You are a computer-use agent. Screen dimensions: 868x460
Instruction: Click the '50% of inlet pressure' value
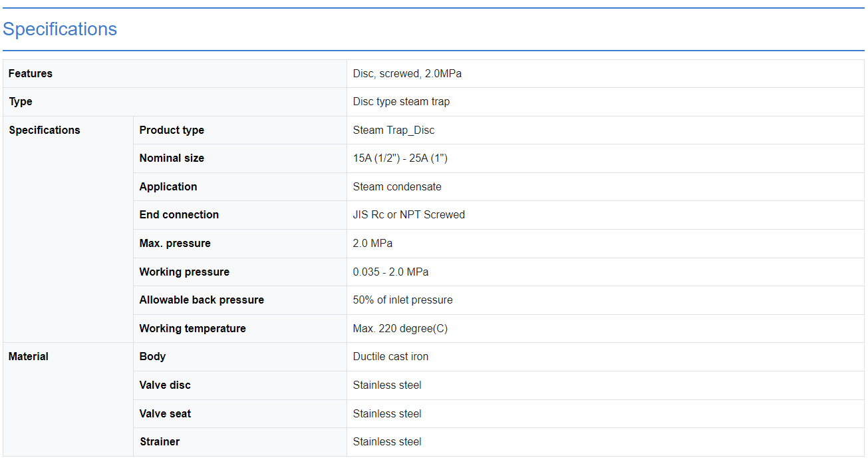coord(402,300)
